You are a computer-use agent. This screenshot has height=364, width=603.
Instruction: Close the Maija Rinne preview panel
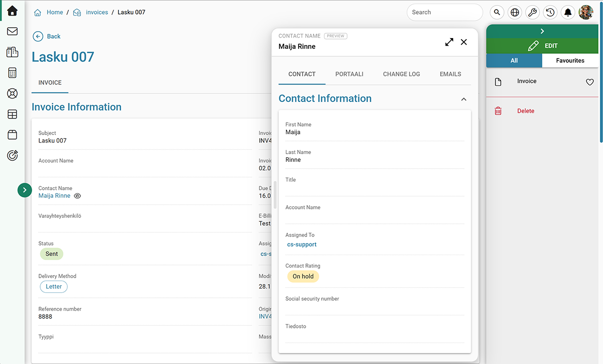pos(464,42)
